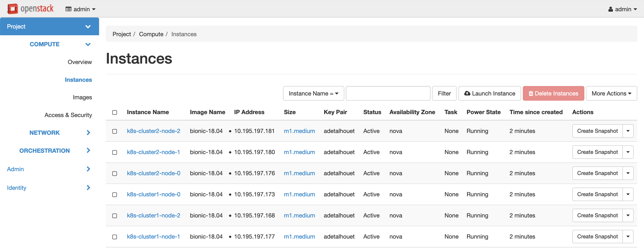
Task: Open the Instance Name filter dropdown
Action: click(x=313, y=93)
